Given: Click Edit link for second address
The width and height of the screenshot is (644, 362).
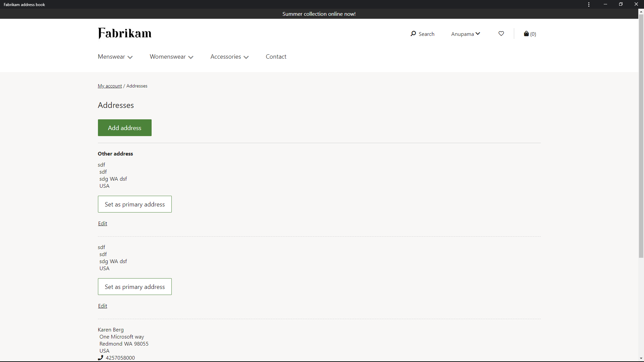Looking at the screenshot, I should coord(102,305).
